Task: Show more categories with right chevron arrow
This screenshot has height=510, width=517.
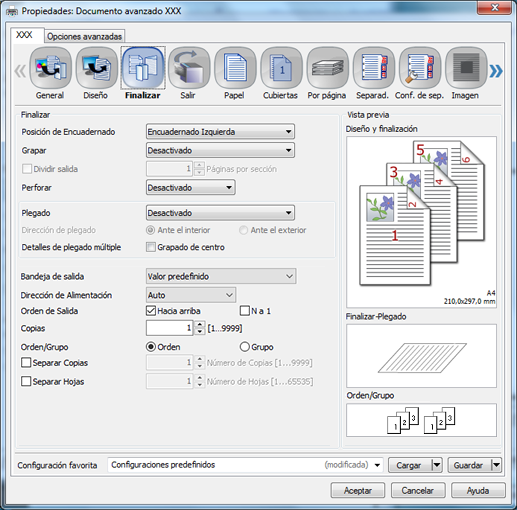Action: [x=496, y=71]
